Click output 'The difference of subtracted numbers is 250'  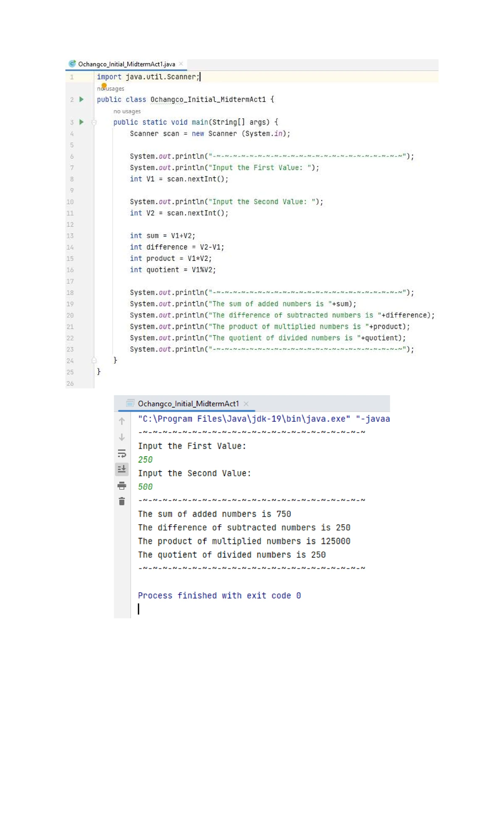244,528
